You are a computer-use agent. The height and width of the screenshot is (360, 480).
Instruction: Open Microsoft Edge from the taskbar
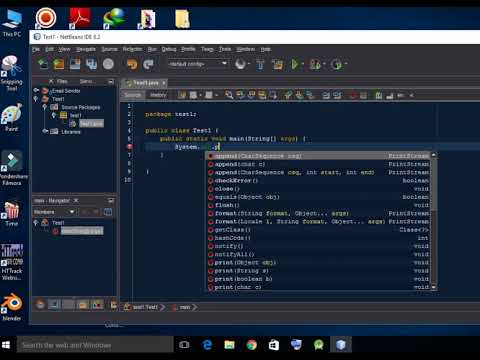pyautogui.click(x=207, y=345)
